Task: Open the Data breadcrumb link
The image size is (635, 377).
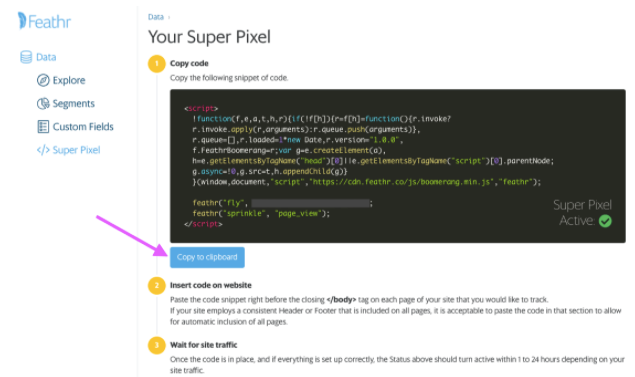Action: 156,17
